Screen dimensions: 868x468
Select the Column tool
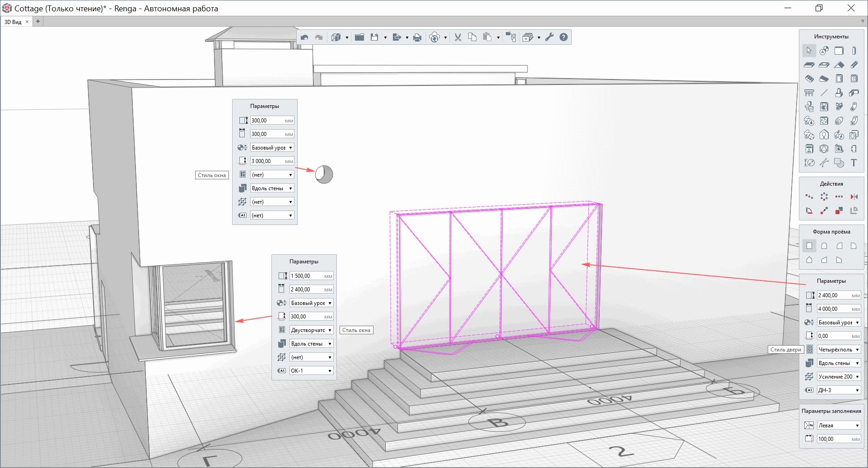[854, 51]
